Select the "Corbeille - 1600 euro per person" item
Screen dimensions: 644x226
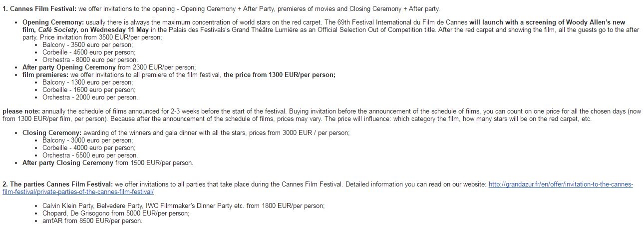[x=88, y=89]
